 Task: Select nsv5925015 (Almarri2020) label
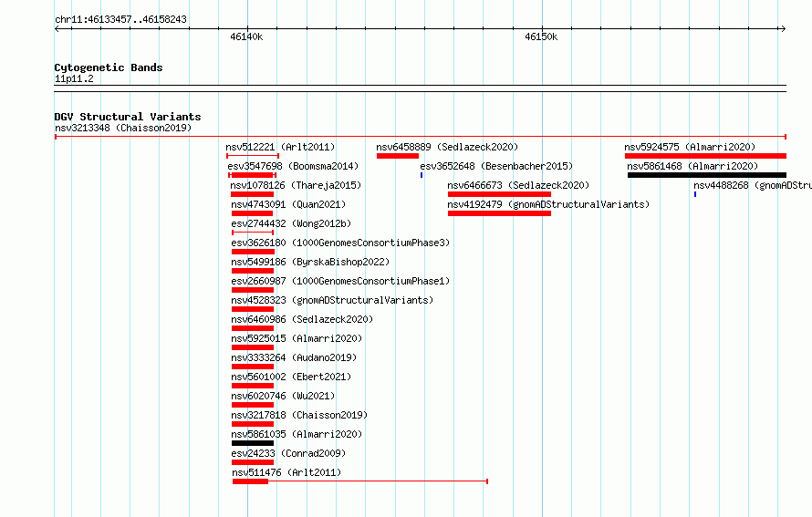(297, 338)
